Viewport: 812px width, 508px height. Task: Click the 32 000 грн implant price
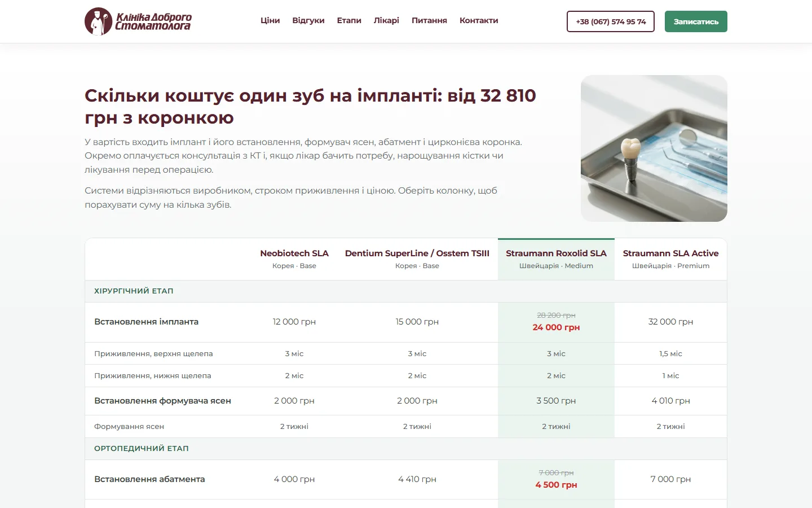tap(670, 322)
